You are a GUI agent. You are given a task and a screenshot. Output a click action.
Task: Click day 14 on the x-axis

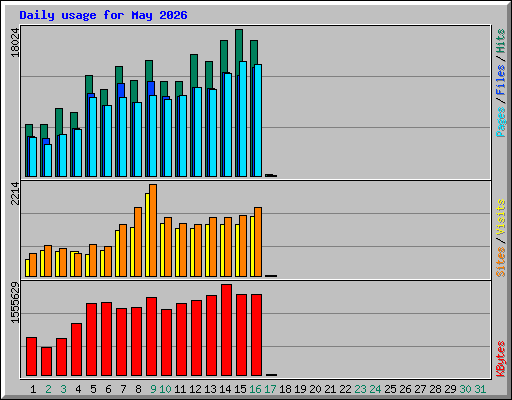225,389
